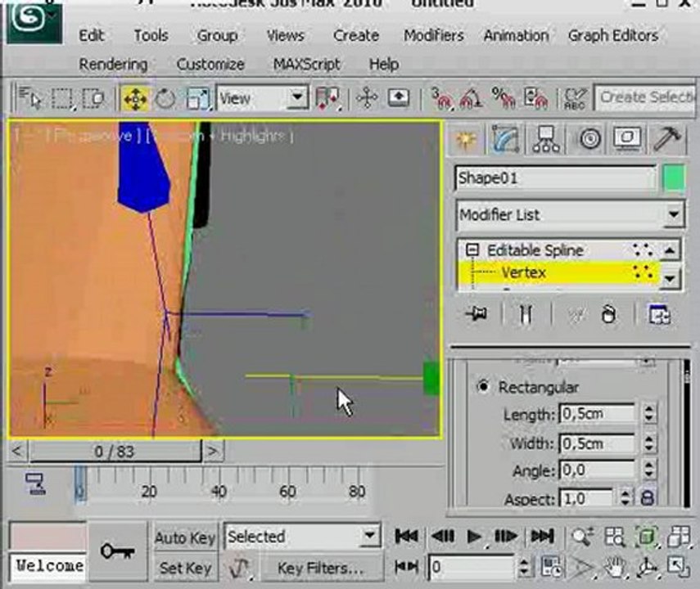The width and height of the screenshot is (700, 589).
Task: Collapse the Editable Spline stack entry
Action: 472,251
